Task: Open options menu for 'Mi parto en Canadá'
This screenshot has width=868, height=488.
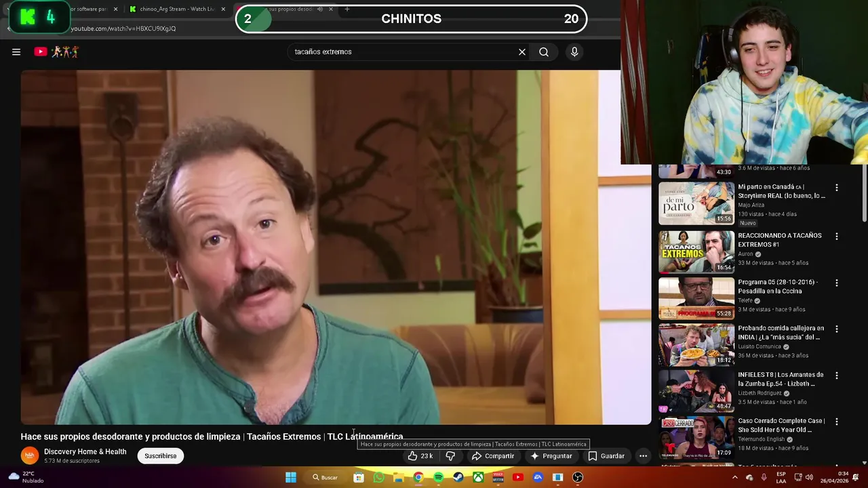Action: point(836,188)
